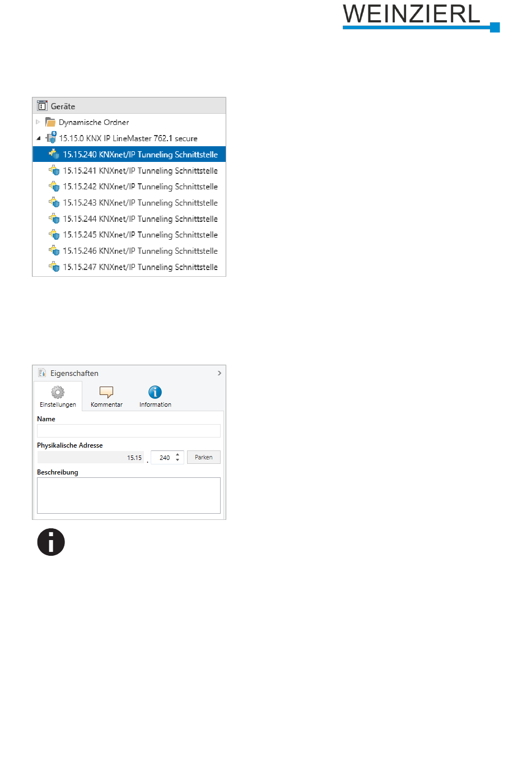Select the 15.15.245 Tunneling Schnittstelle row
Image resolution: width=532 pixels, height=772 pixels.
click(129, 235)
